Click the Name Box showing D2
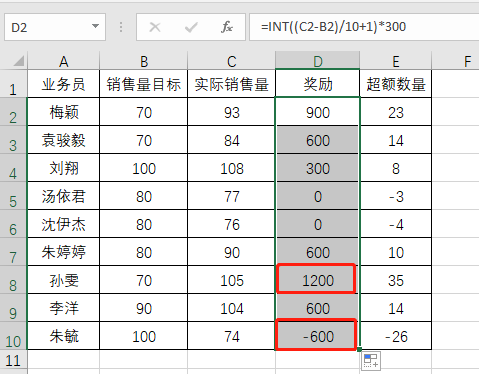479x374 pixels. pos(55,27)
